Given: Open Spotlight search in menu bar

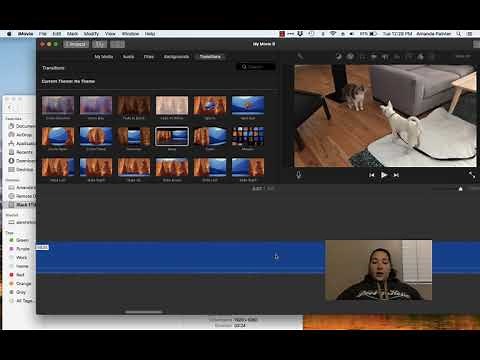Looking at the screenshot, I should pyautogui.click(x=459, y=34).
